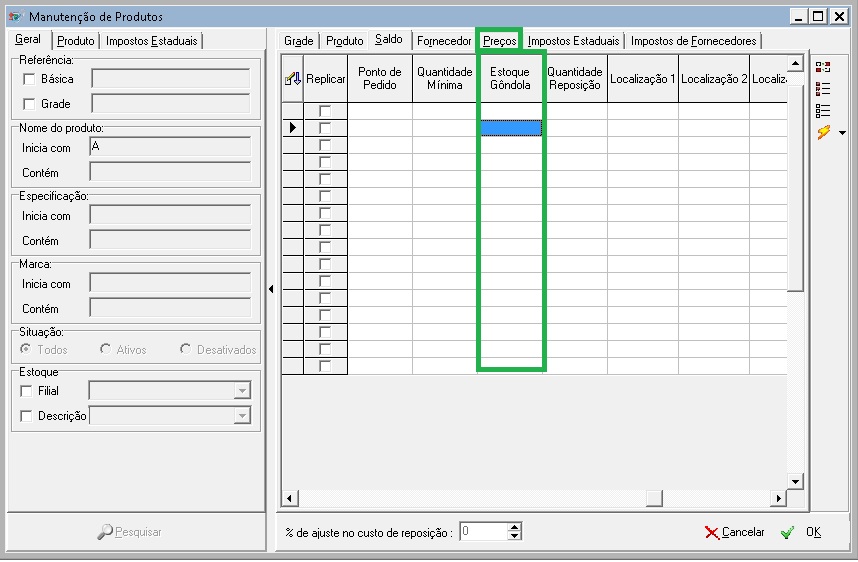Click the Ponto de Pedido column header
Screen dimensions: 858x562
click(x=380, y=79)
